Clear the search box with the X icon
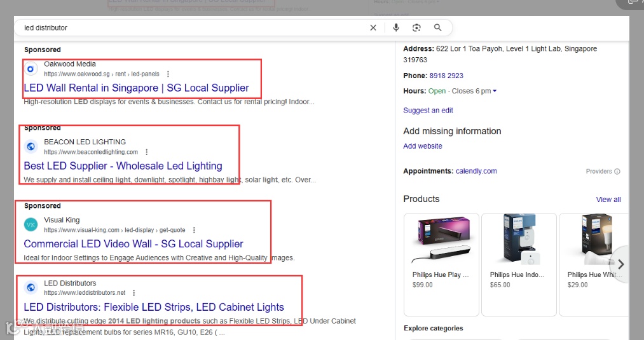The width and height of the screenshot is (644, 340). point(373,27)
